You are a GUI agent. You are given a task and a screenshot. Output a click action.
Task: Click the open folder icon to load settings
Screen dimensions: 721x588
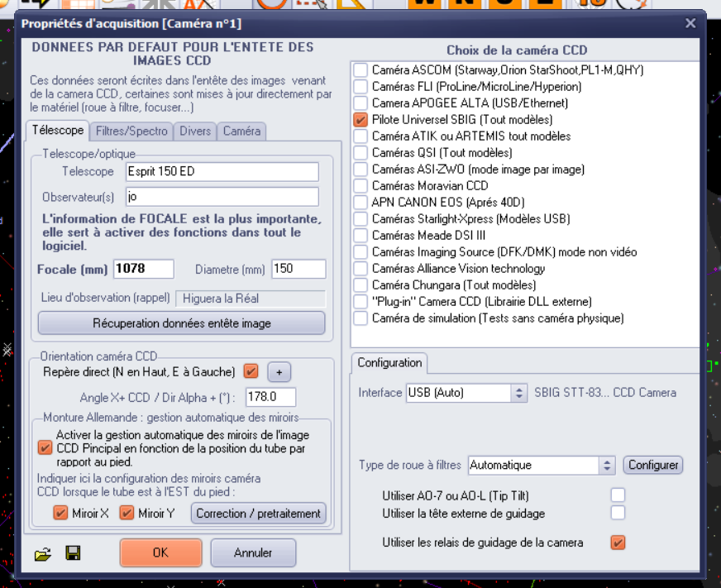pyautogui.click(x=43, y=553)
